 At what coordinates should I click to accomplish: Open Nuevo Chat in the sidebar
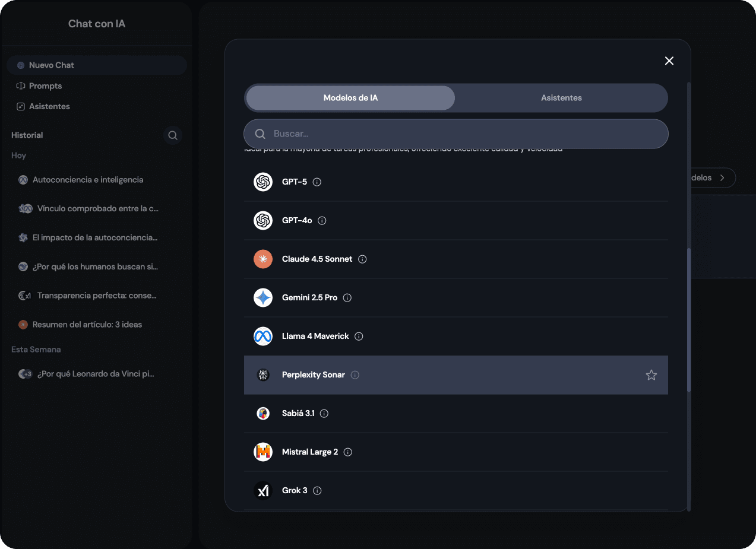97,65
